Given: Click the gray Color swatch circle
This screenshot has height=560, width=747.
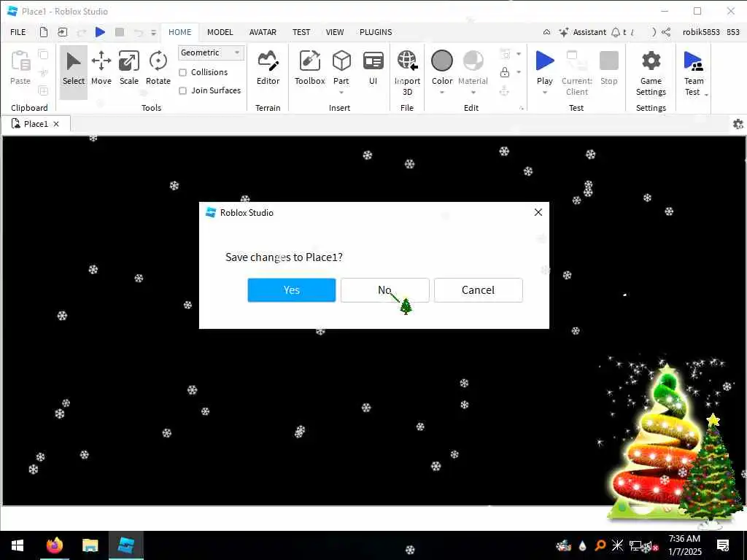Looking at the screenshot, I should tap(441, 61).
